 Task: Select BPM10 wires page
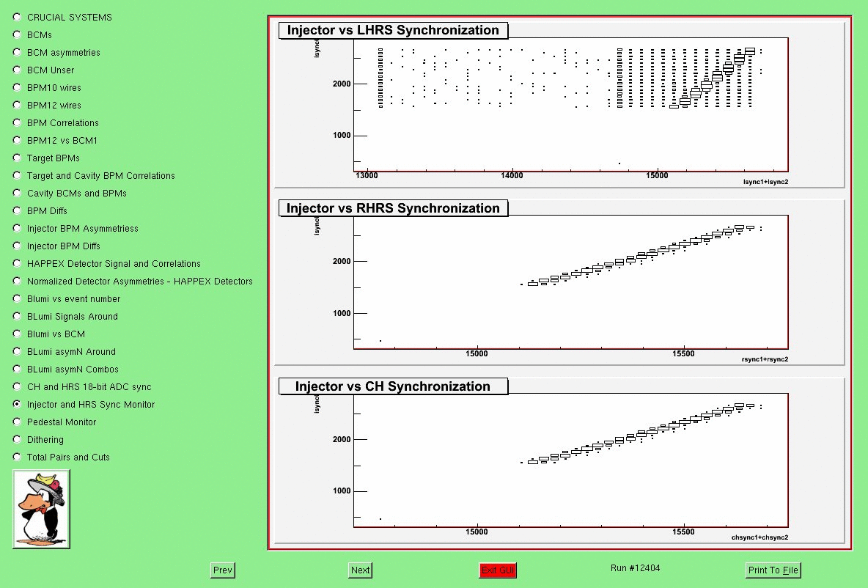click(17, 87)
